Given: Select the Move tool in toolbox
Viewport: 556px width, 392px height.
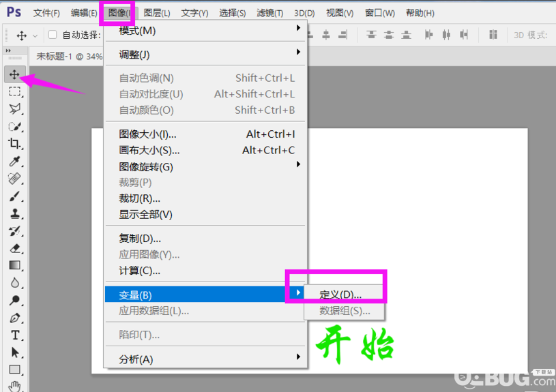Looking at the screenshot, I should [14, 74].
